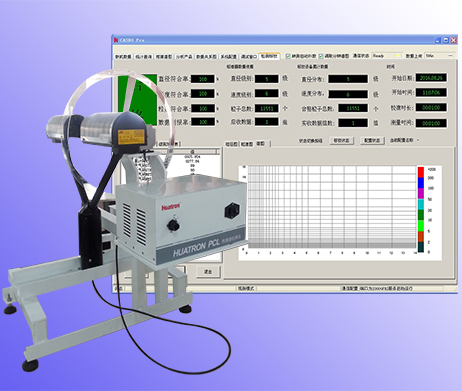Switch to the 调试窗口 tab
The image size is (462, 391).
(248, 57)
